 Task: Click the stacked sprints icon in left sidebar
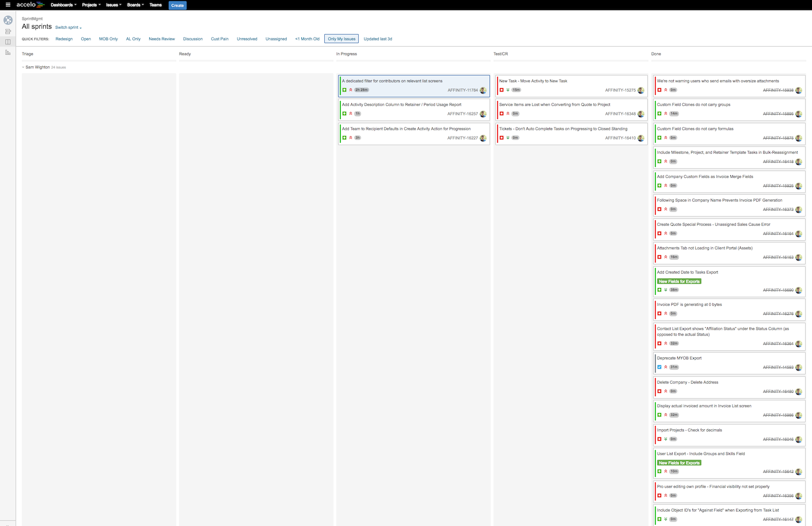click(x=7, y=31)
